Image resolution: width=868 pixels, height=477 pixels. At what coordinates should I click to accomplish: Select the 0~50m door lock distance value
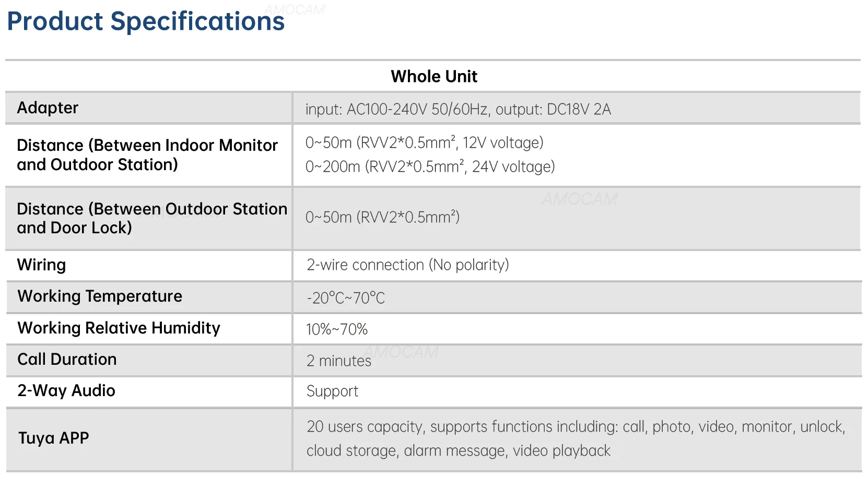[383, 217]
